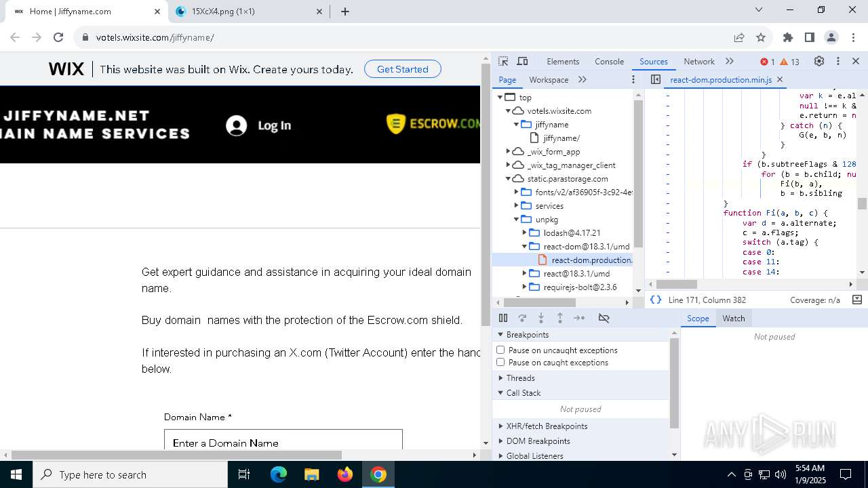
Task: Click the red error count badge
Action: point(768,62)
